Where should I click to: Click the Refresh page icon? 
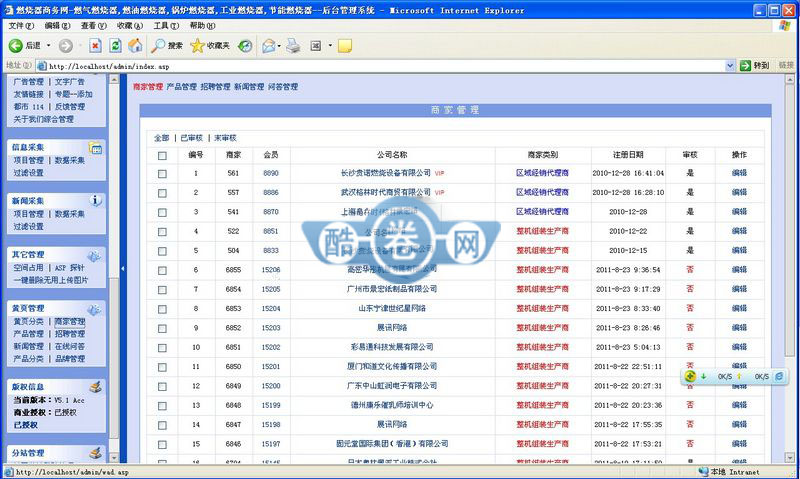(115, 46)
